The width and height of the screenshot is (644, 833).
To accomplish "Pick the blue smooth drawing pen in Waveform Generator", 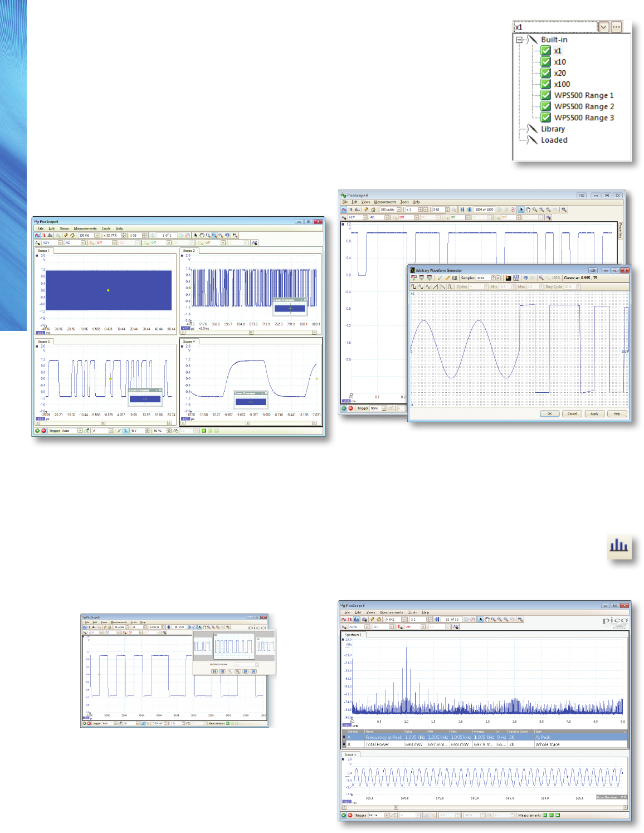I will coord(440,278).
